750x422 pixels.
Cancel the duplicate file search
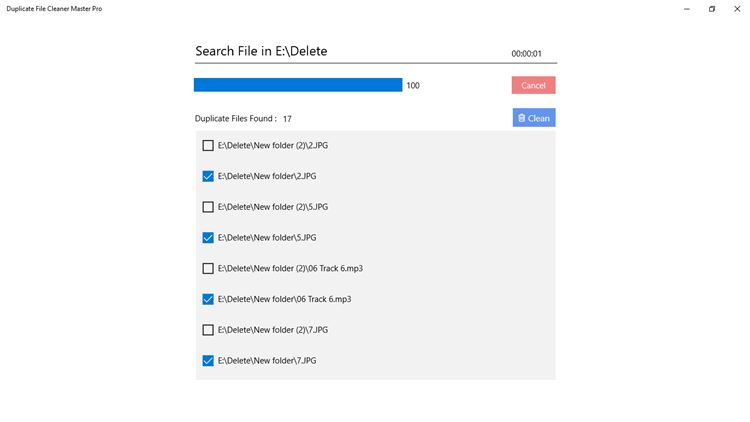click(x=533, y=85)
